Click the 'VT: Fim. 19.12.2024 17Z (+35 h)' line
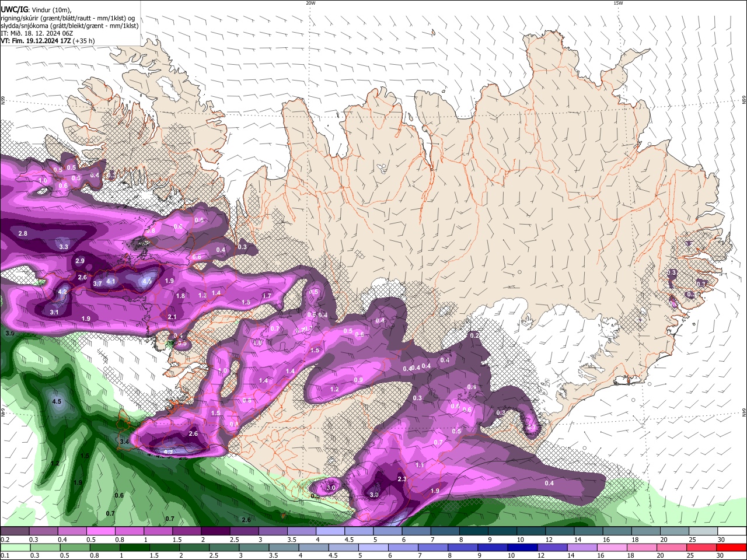Viewport: 747px width, 560px height. [x=47, y=41]
